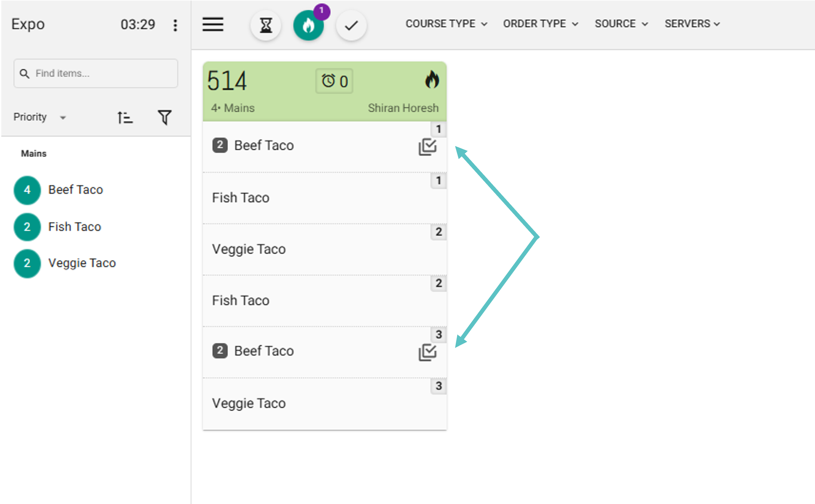The height and width of the screenshot is (504, 815).
Task: Expand the COURSE TYPE dropdown
Action: (446, 24)
